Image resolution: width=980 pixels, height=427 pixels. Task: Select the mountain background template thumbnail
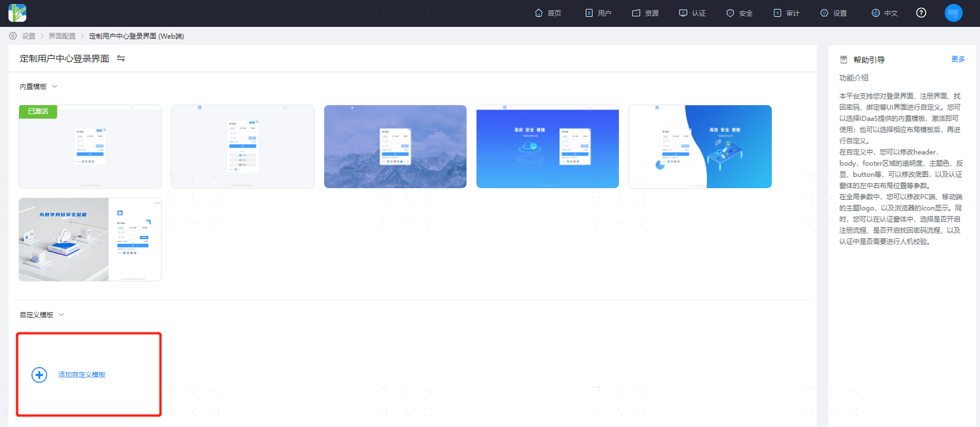[x=395, y=146]
